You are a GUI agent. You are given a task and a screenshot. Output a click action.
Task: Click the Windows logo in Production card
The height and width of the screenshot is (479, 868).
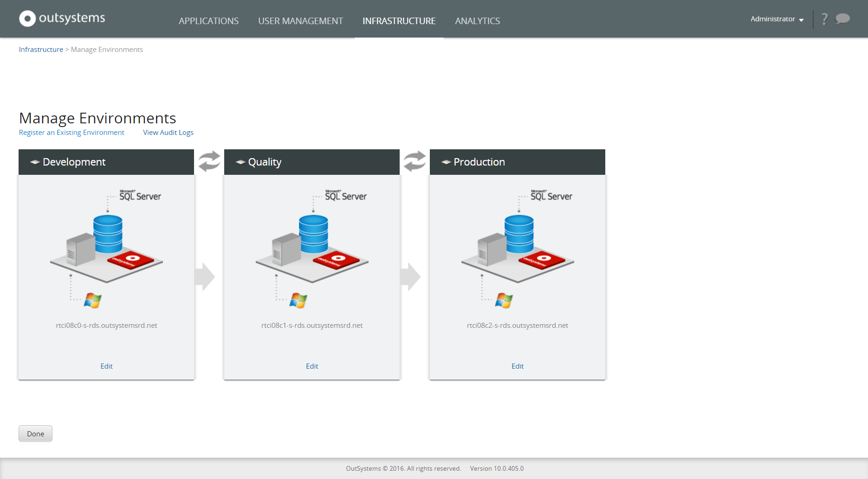tap(504, 300)
